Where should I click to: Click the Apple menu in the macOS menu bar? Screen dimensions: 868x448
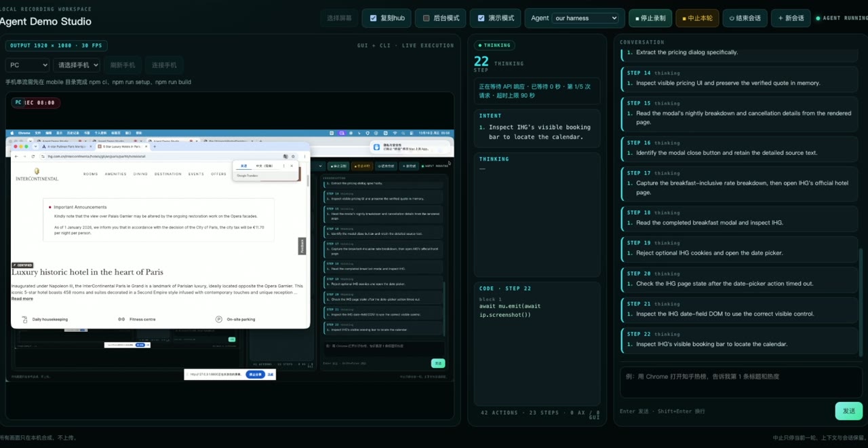coord(12,133)
